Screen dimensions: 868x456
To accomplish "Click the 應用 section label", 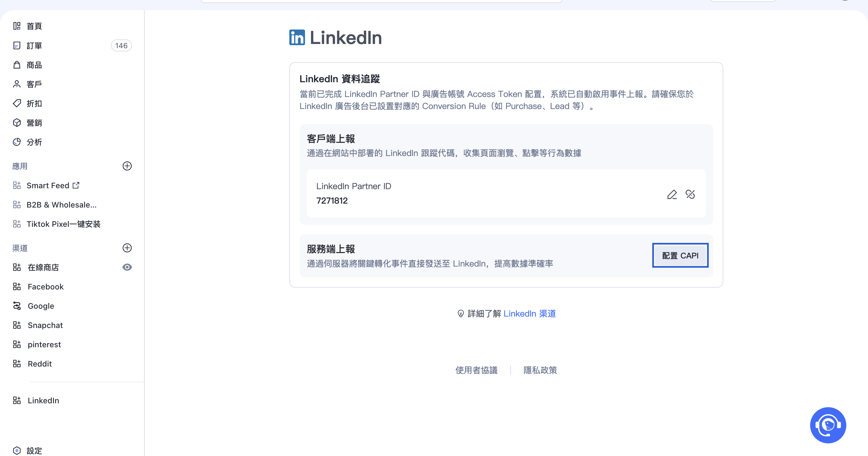I will pyautogui.click(x=20, y=166).
